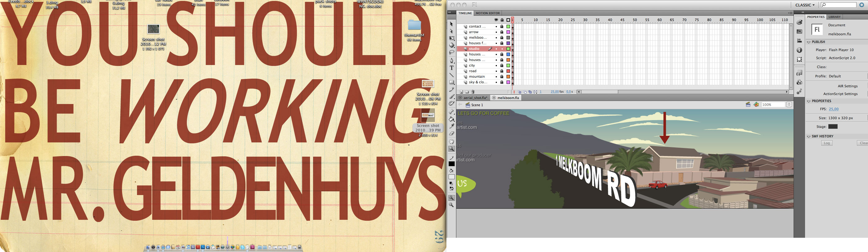Open timeline panel options menu
Screen dimensions: 868x252
[790, 13]
